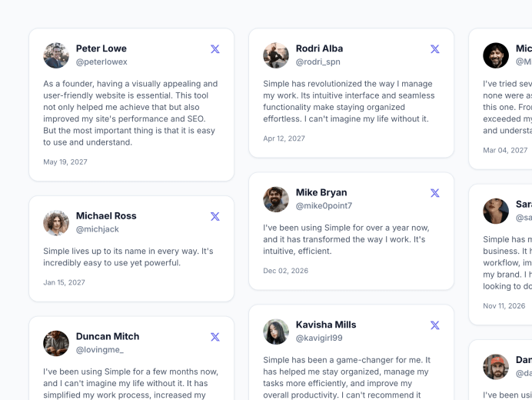Click the Dec 02, 2026 date
The height and width of the screenshot is (400, 532).
tap(286, 271)
